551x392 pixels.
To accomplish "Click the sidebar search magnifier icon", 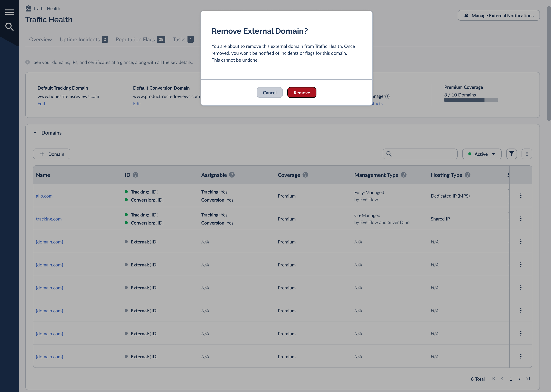I will [x=9, y=27].
